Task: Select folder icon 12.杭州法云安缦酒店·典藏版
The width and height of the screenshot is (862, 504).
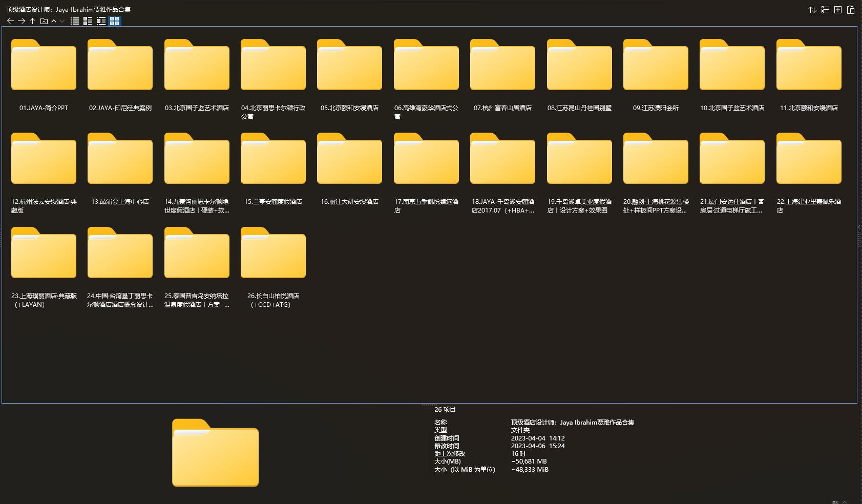Action: (44, 158)
